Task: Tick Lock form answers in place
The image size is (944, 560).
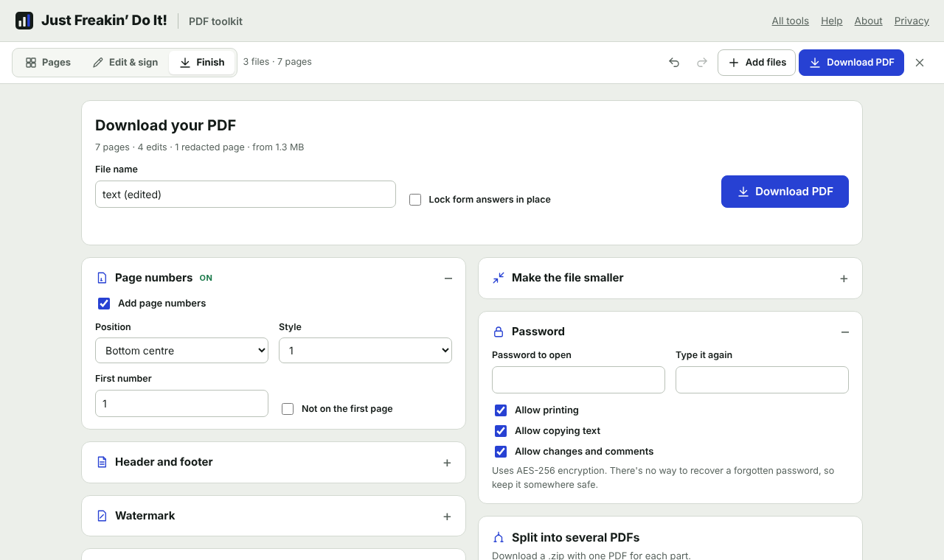Action: click(415, 200)
